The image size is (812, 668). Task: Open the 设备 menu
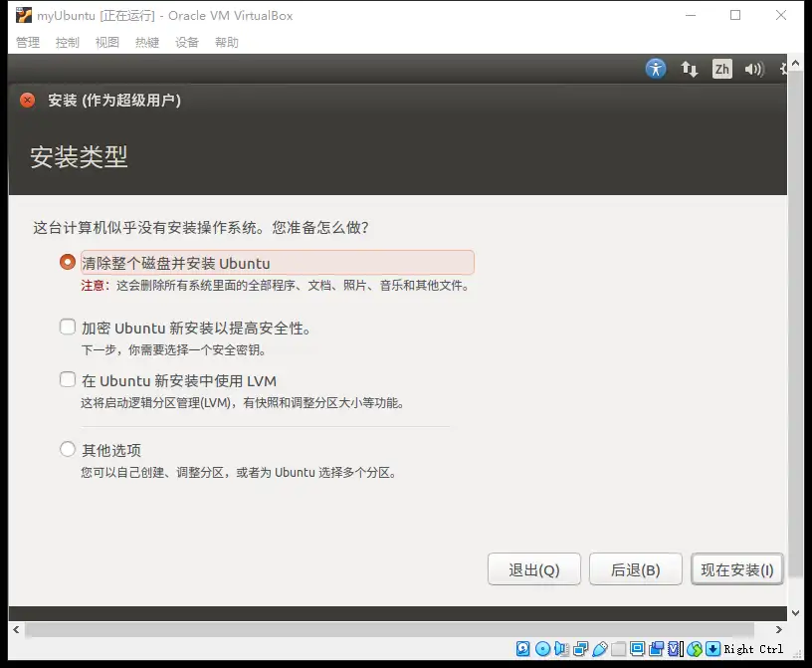click(187, 42)
